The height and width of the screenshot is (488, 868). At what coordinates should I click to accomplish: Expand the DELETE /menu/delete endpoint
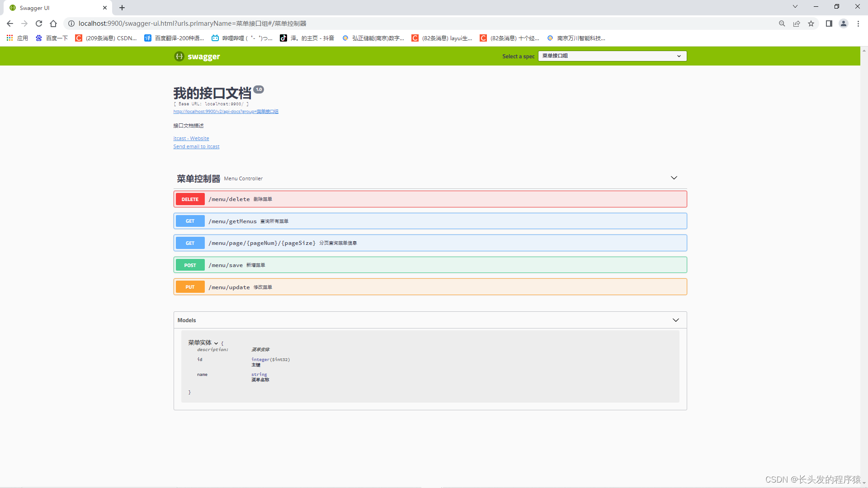(429, 199)
